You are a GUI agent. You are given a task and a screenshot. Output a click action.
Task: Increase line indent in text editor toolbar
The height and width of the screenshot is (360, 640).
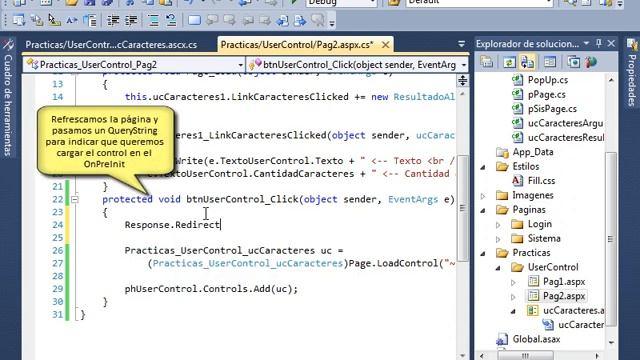pyautogui.click(x=131, y=20)
